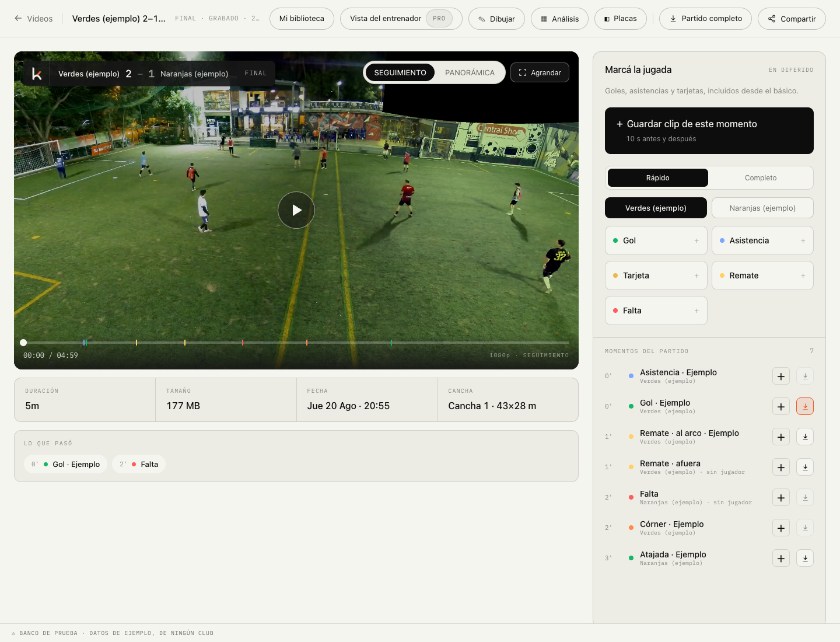Switch video to Panorámica view
This screenshot has height=642, width=840.
470,72
